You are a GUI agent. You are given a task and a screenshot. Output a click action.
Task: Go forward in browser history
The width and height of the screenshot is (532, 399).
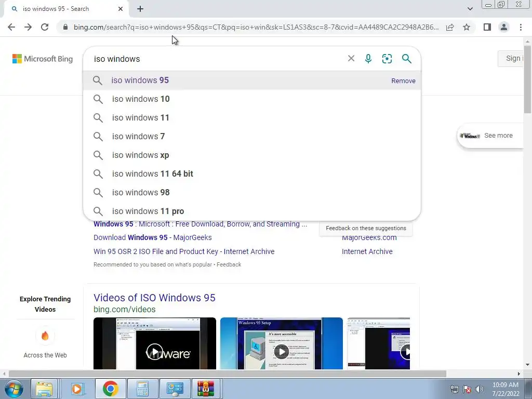28,27
